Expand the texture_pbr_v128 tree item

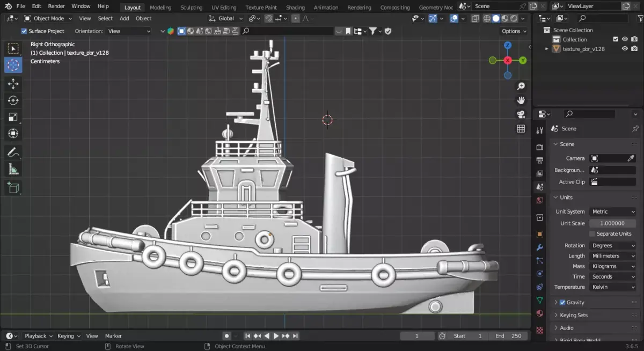(x=547, y=49)
